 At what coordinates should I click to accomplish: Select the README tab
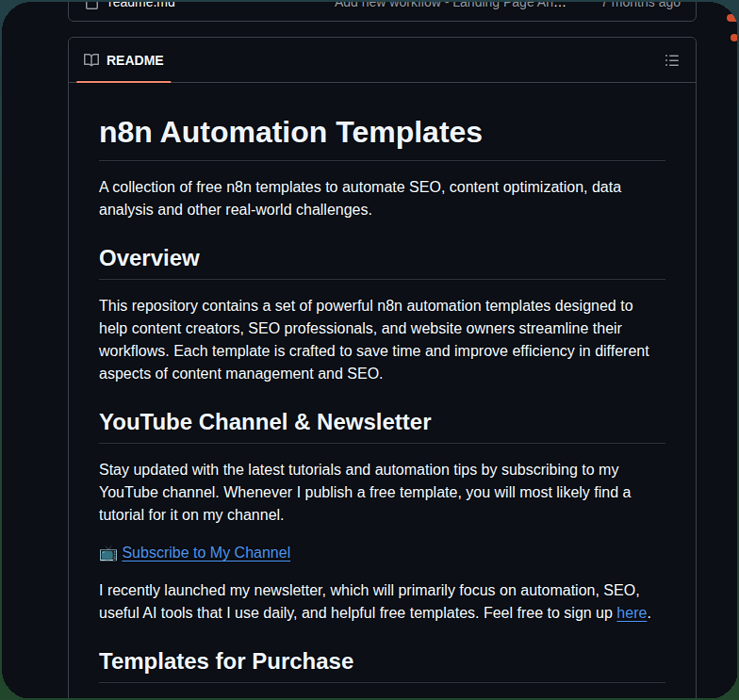pos(123,60)
